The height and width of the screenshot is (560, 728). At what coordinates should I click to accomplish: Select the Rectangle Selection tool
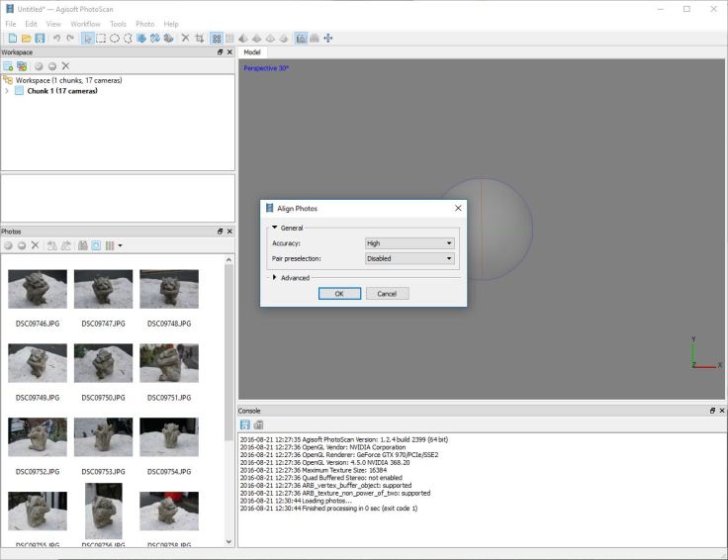(x=102, y=38)
